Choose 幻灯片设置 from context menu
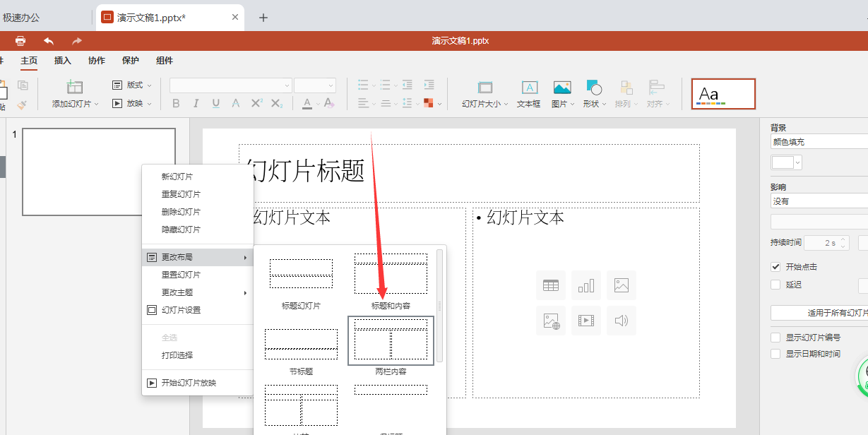 [x=198, y=310]
